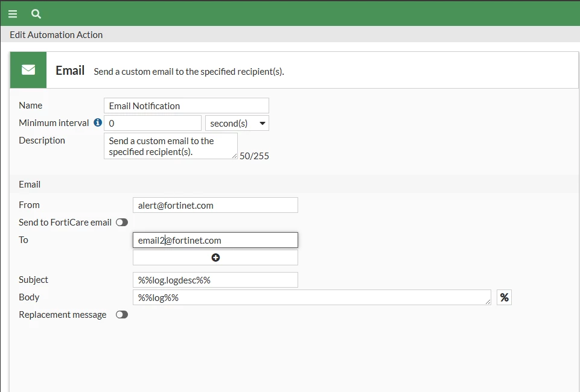Click the Minimum interval label

point(54,122)
